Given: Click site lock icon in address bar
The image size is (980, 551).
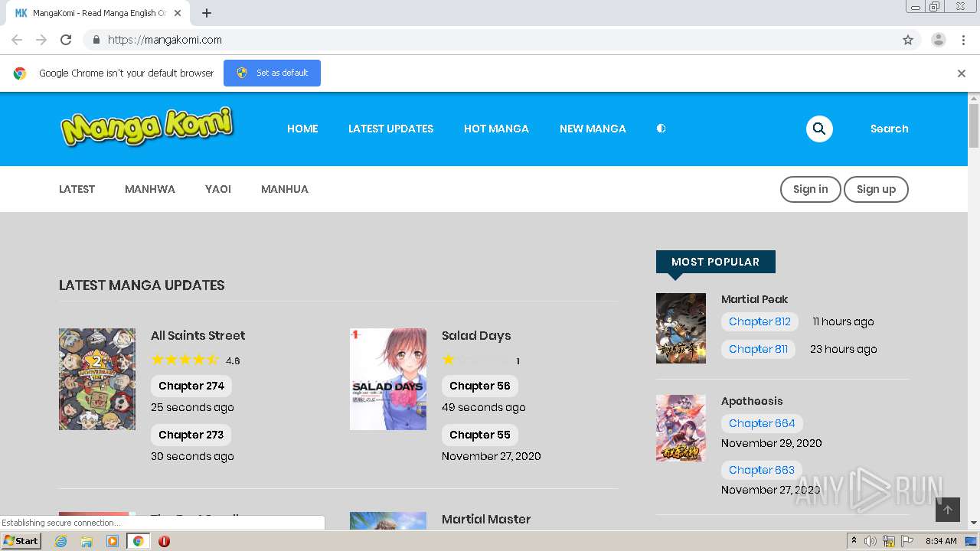Looking at the screenshot, I should 96,40.
